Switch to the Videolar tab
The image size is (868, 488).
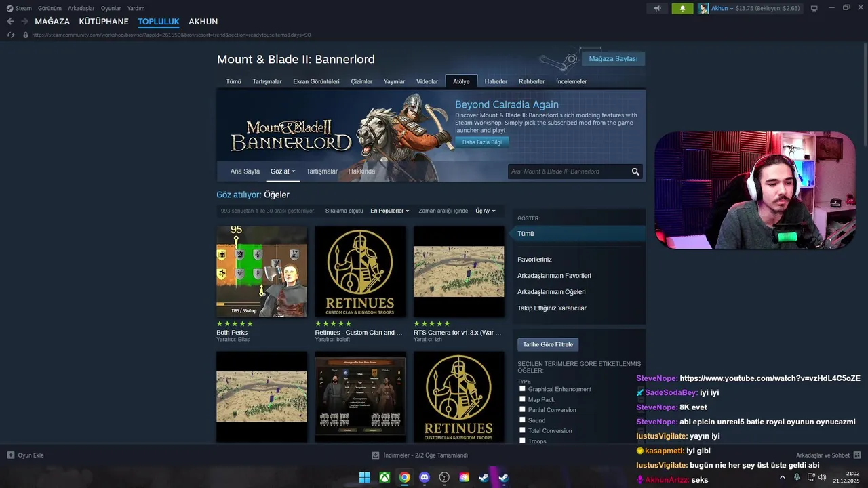click(x=427, y=81)
